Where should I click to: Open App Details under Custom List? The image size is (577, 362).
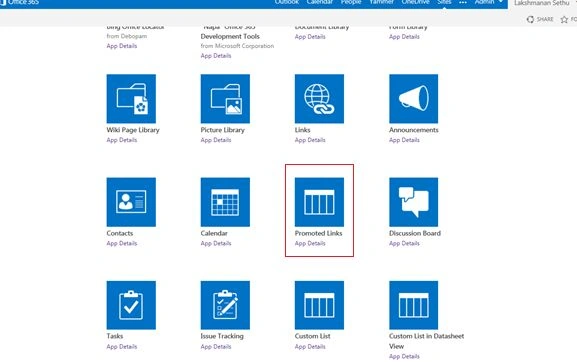(x=310, y=347)
